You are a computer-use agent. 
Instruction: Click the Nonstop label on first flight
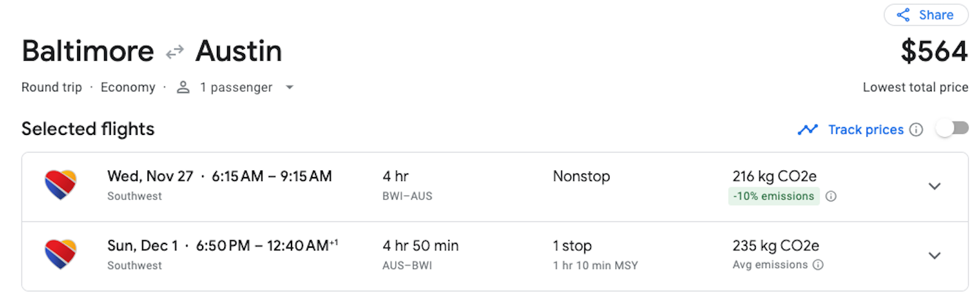581,177
